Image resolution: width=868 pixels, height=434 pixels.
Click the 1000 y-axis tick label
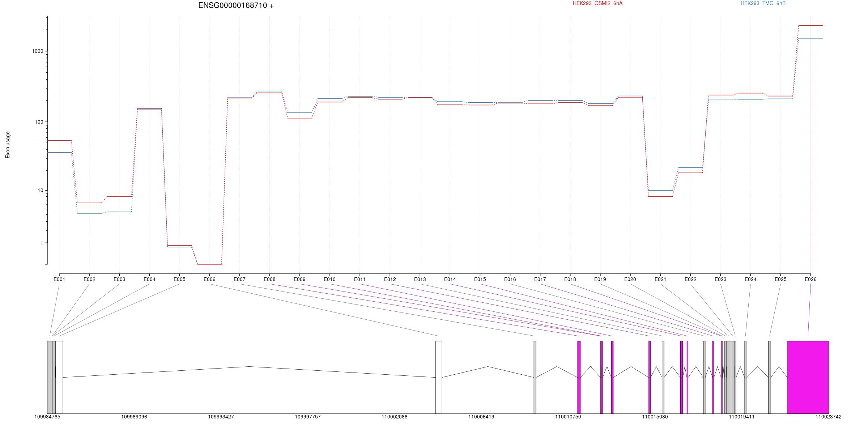(x=38, y=51)
